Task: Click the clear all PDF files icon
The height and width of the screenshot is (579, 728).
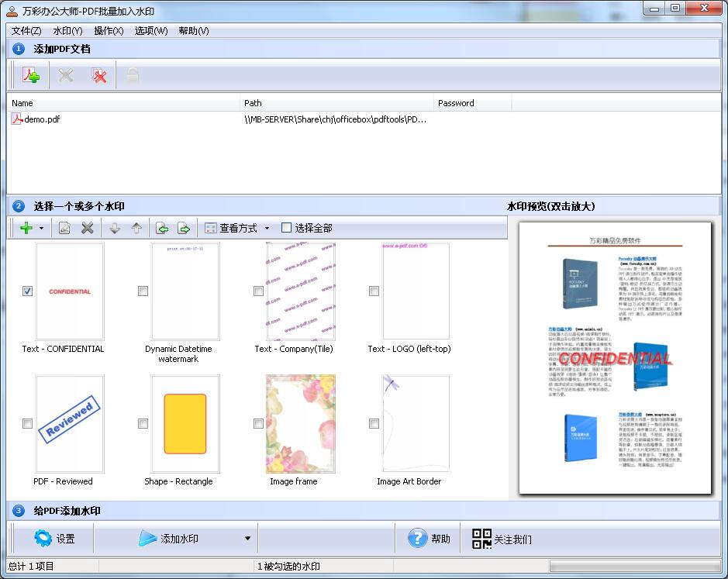Action: click(99, 75)
